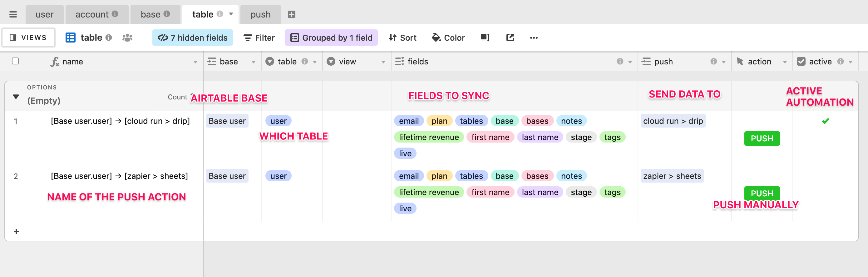
Task: Open the 7 hidden fields menu
Action: click(x=192, y=38)
